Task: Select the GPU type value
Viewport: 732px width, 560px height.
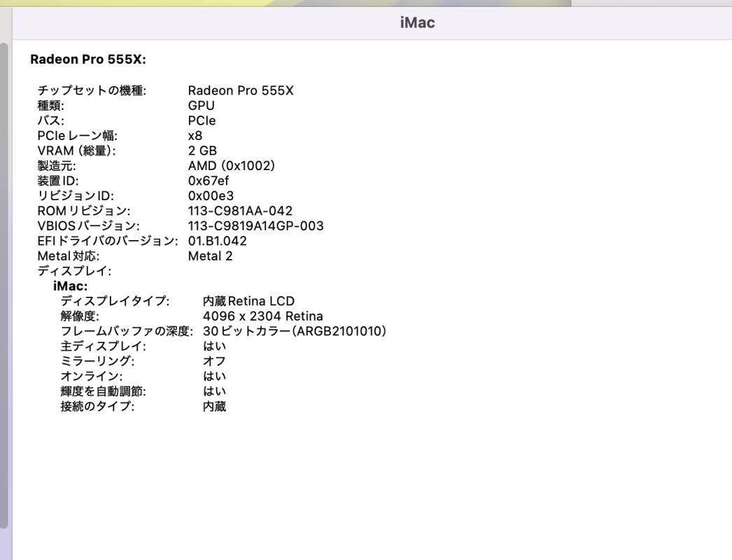Action: coord(202,106)
